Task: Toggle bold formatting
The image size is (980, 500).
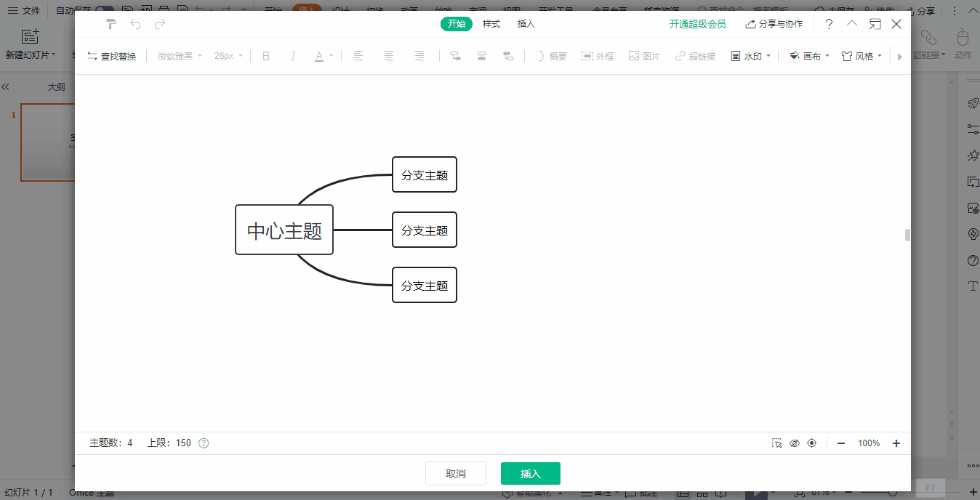Action: click(x=266, y=56)
